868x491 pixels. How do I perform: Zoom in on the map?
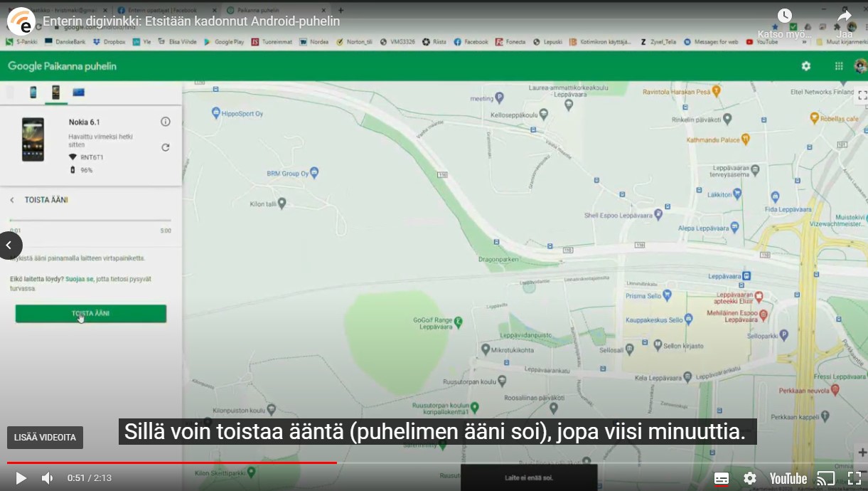click(862, 453)
